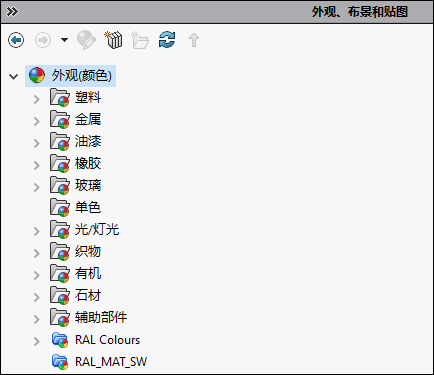Expand the 辅助部件 folder
434x375 pixels.
pyautogui.click(x=37, y=319)
